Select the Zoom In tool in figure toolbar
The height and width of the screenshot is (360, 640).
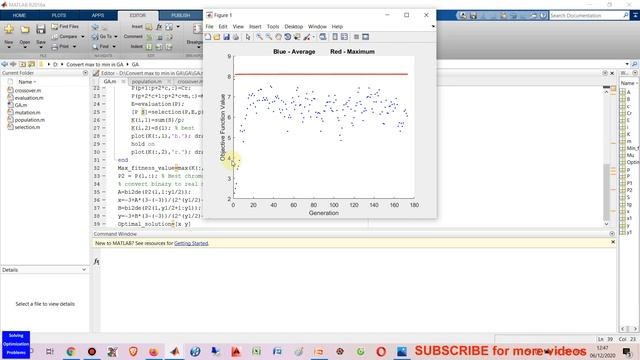click(x=259, y=37)
